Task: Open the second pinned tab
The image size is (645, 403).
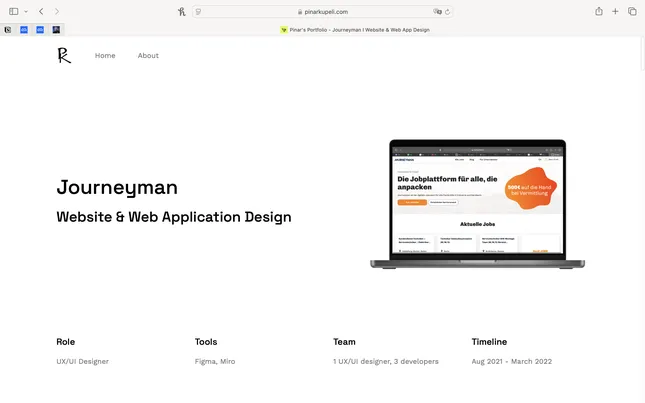Action: click(x=24, y=30)
